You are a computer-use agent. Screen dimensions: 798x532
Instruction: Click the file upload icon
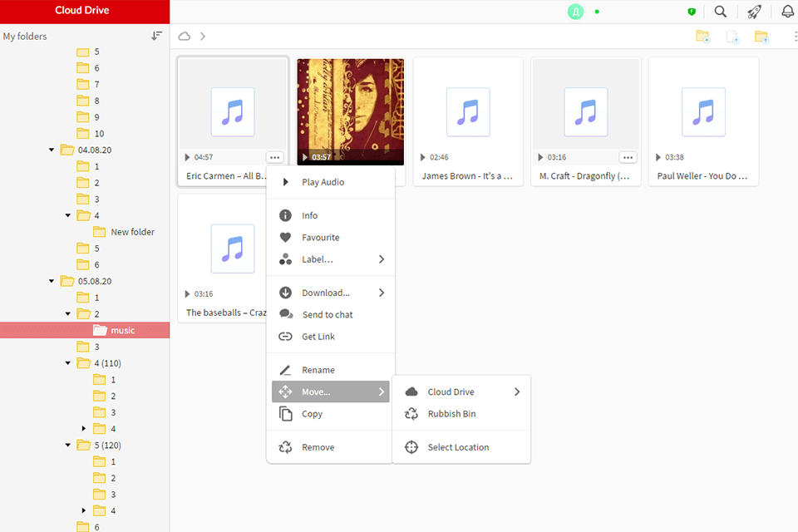coord(732,37)
